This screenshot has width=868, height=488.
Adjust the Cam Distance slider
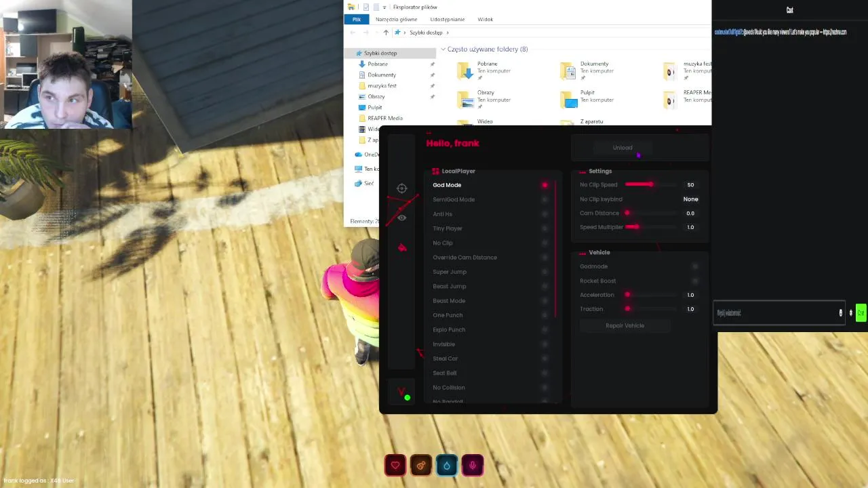[651, 213]
